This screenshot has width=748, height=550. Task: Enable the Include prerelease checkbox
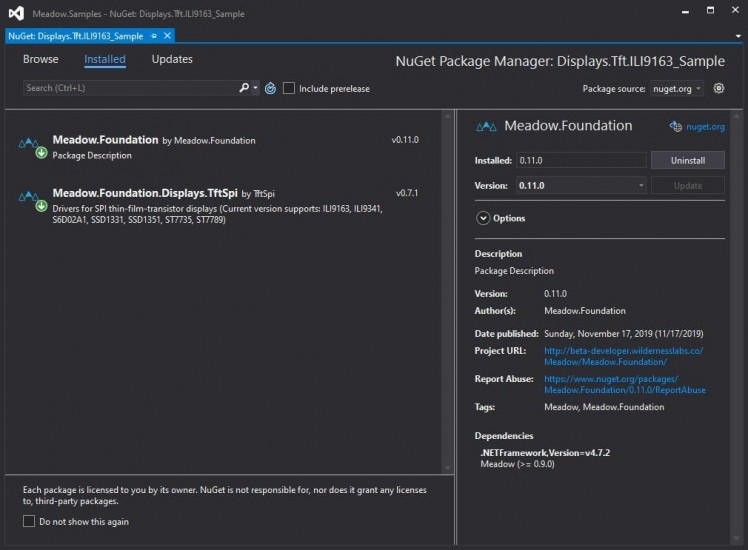(289, 88)
